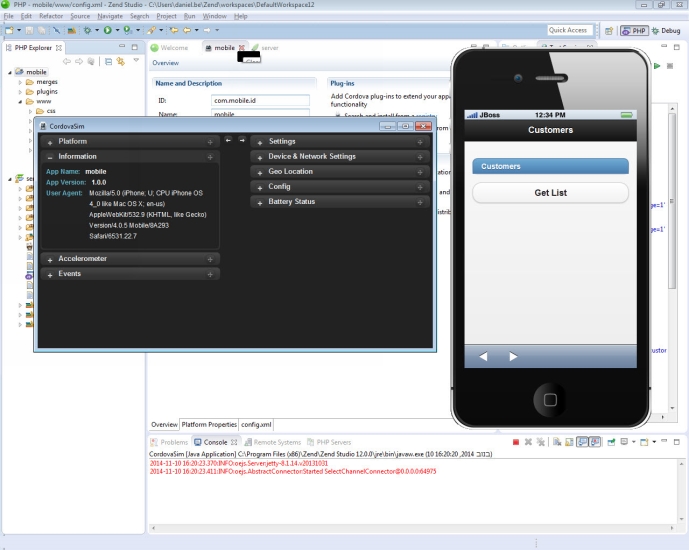Click Remove All Terminated Launches icon
This screenshot has width=689, height=550.
[x=540, y=442]
